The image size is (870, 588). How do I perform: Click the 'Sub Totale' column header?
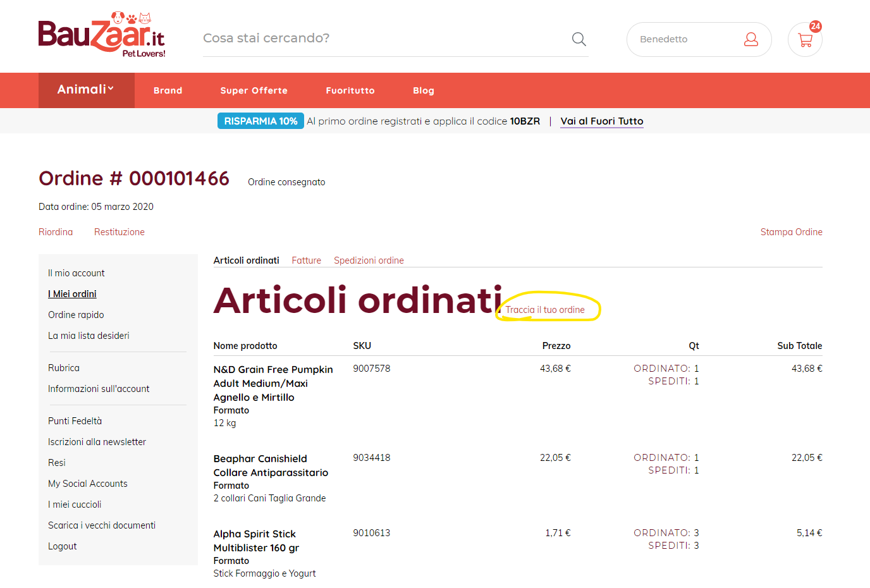pos(800,346)
